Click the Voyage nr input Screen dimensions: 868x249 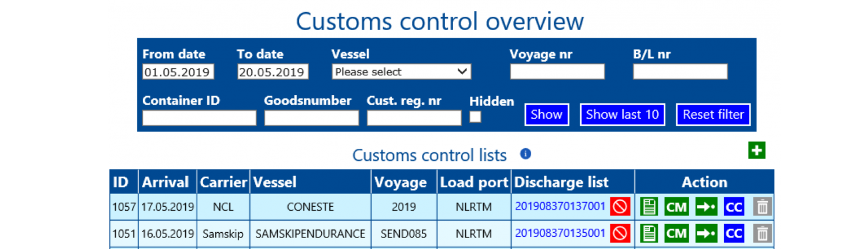pos(557,72)
